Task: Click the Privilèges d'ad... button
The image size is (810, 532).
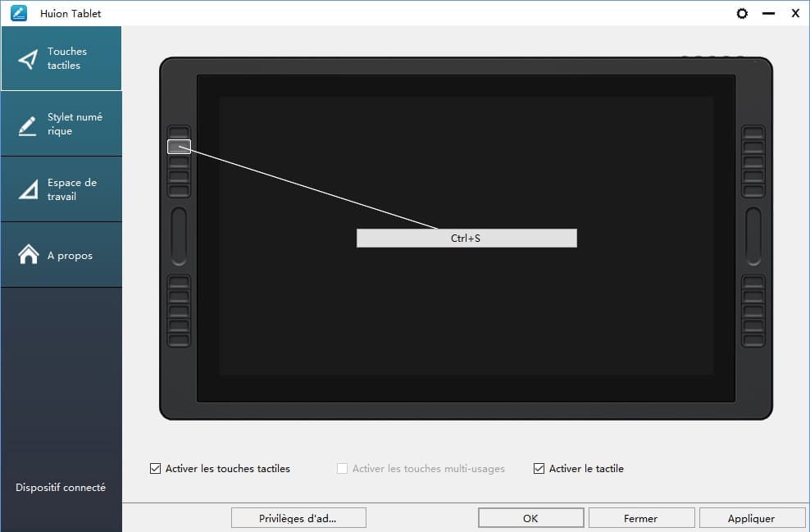Action: 298,518
